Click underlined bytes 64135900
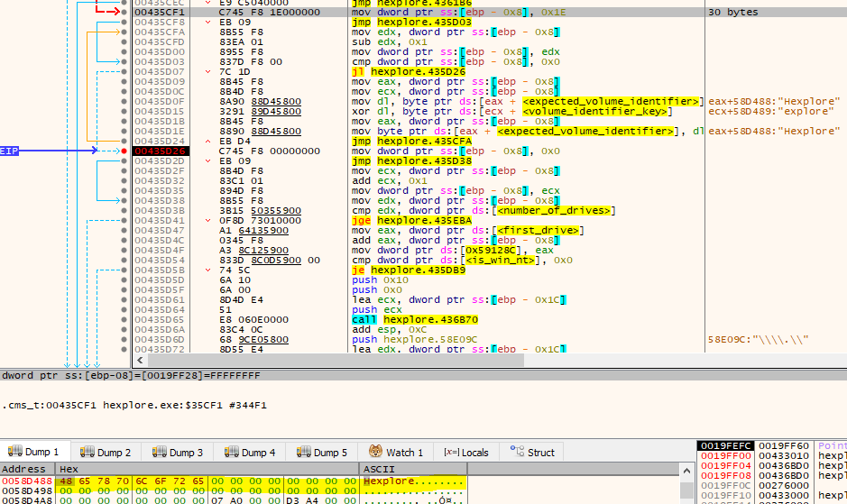847x504 pixels. tap(263, 231)
